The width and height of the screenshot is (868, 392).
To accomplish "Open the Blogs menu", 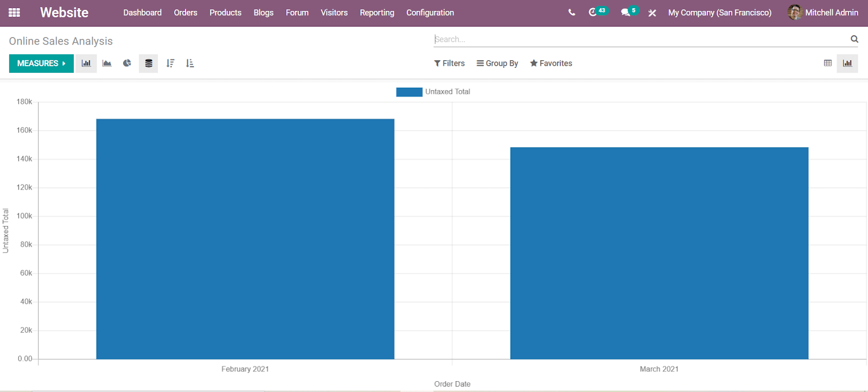I will [264, 12].
